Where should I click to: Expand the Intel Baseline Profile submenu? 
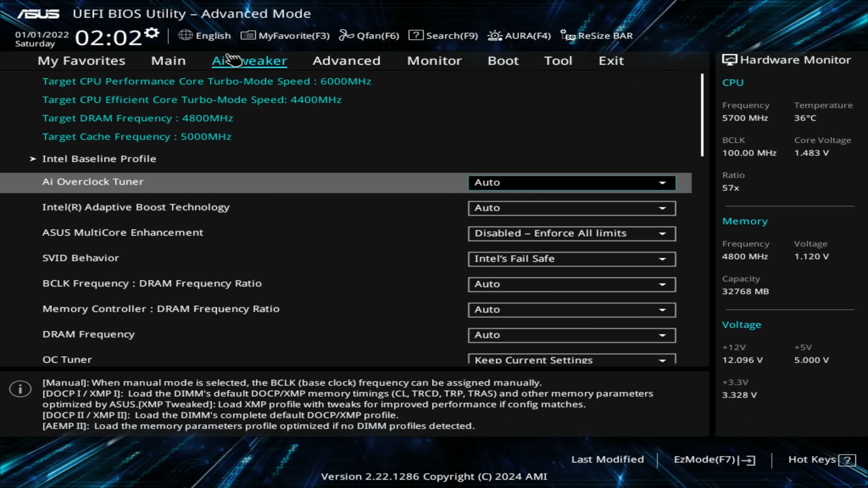point(99,159)
